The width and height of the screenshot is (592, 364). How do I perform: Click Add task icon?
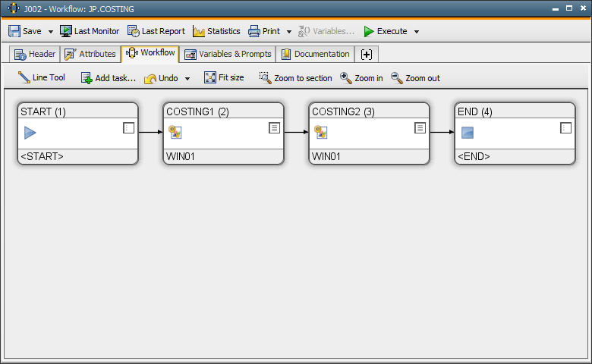87,78
